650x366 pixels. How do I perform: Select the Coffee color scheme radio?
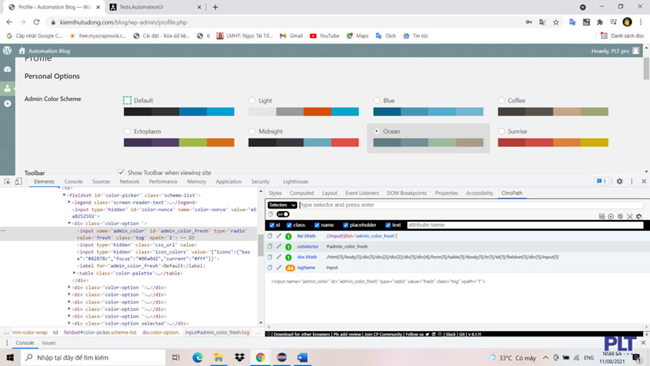[x=501, y=100]
